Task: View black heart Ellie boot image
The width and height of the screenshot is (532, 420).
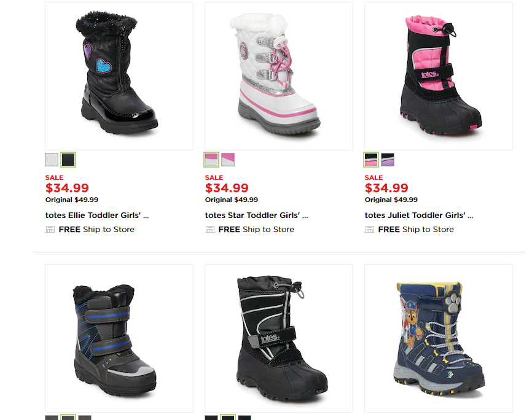Action: click(119, 76)
